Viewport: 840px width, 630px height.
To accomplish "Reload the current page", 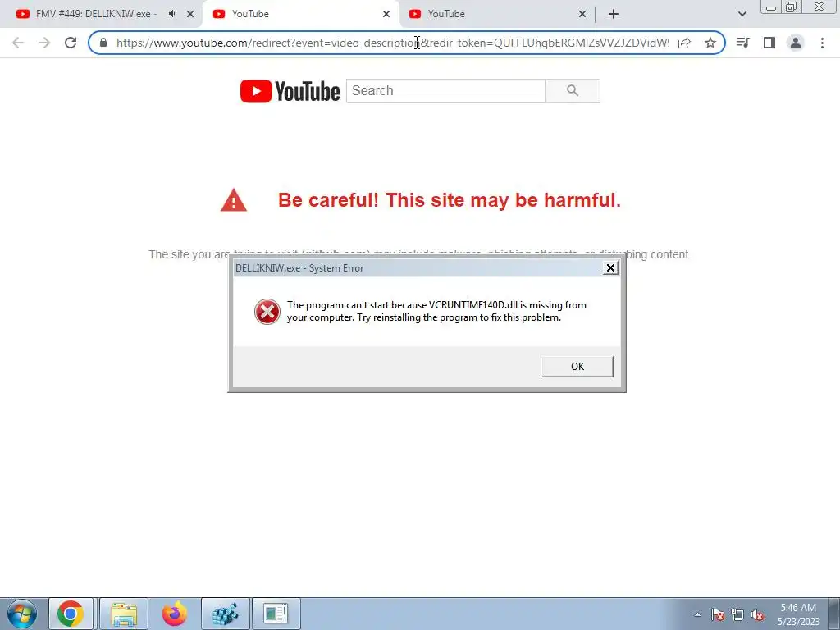I will point(71,43).
